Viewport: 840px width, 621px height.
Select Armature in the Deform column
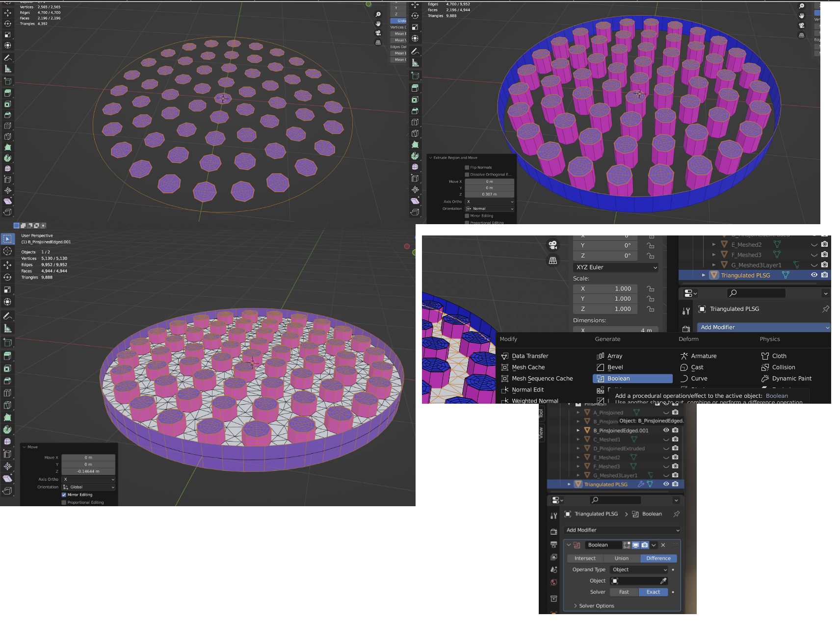coord(698,356)
